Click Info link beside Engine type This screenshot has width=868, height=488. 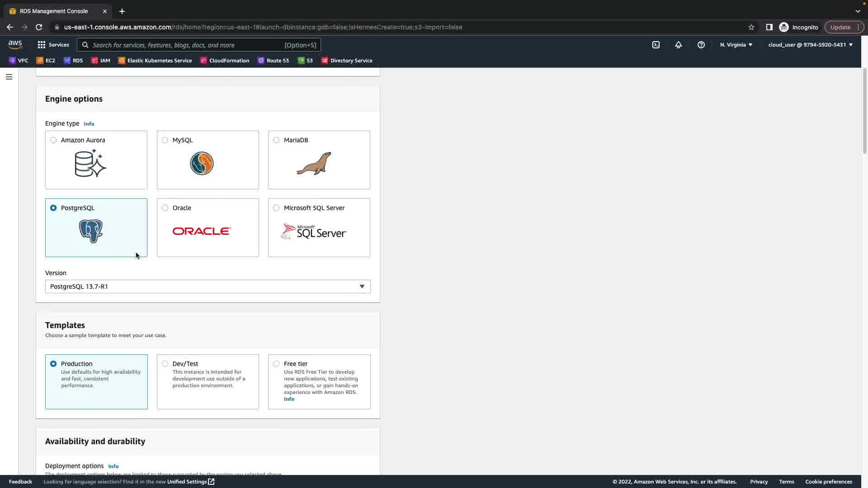click(x=89, y=124)
